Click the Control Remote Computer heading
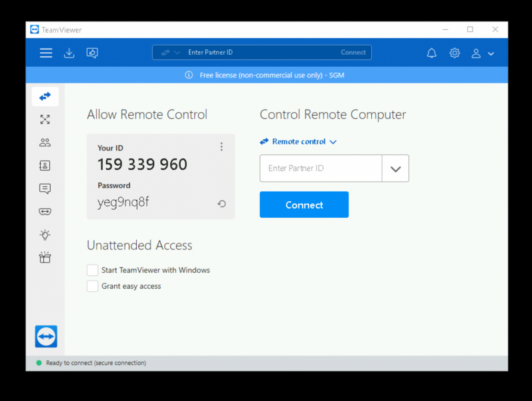Viewport: 532px width, 401px height. [333, 115]
